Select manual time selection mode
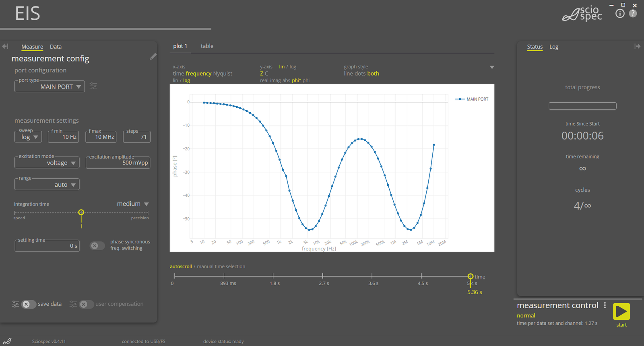Image resolution: width=644 pixels, height=346 pixels. coord(221,266)
